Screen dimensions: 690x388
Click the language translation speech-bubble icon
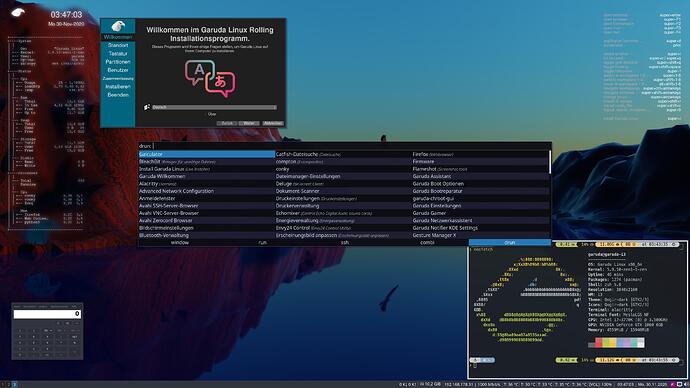210,78
